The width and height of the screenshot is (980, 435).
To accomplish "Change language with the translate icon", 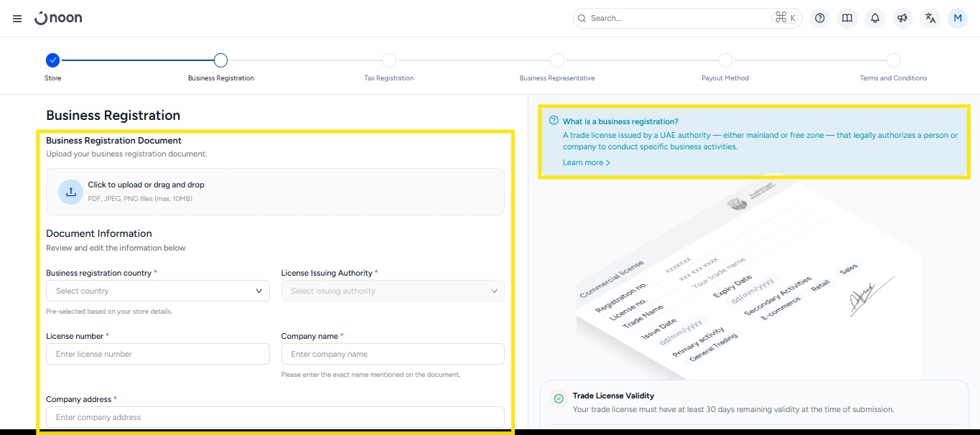I will click(x=930, y=19).
